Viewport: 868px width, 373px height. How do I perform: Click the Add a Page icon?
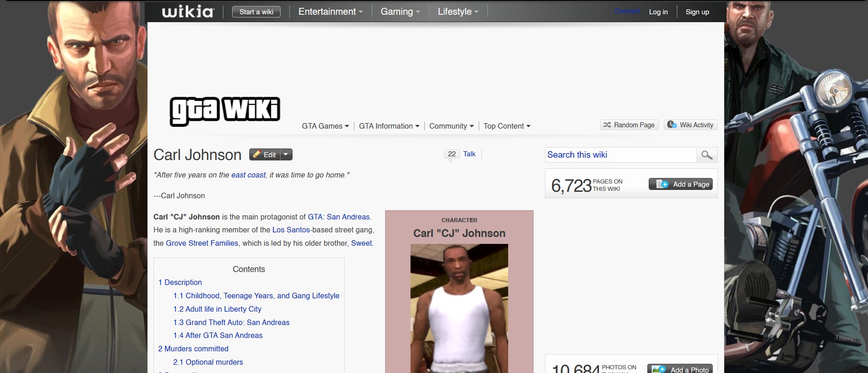click(662, 184)
